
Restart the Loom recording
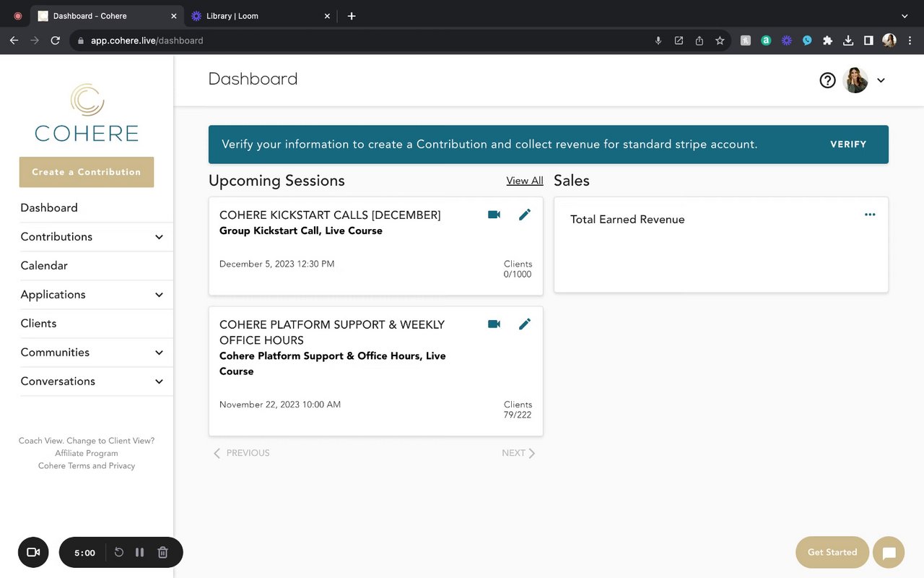coord(119,552)
